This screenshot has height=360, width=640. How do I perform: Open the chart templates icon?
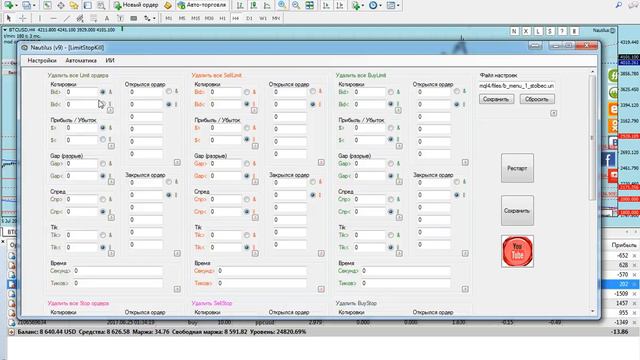(391, 5)
